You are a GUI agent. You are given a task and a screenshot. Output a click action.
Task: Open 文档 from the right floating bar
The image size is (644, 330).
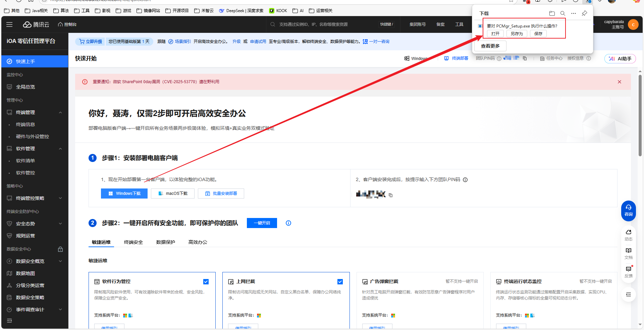click(629, 254)
